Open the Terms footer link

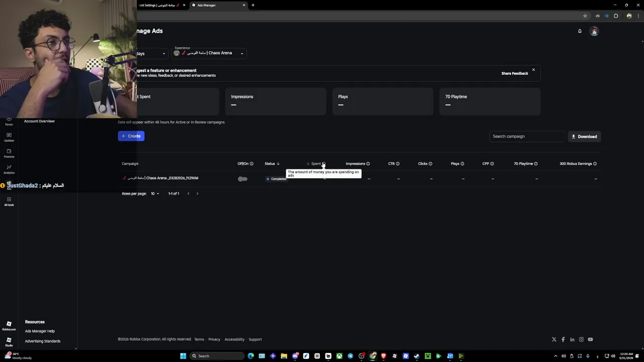[x=199, y=339]
